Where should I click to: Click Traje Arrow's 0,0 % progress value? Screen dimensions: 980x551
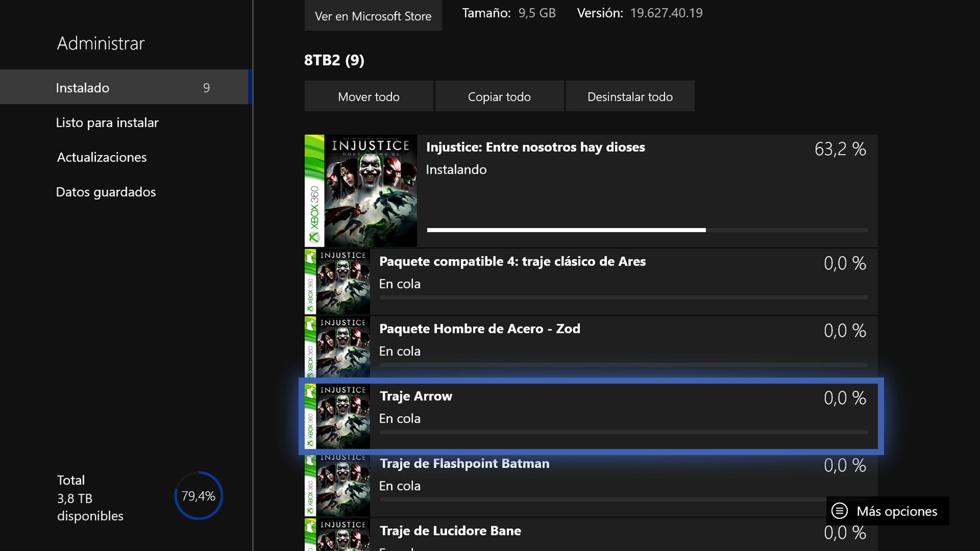click(845, 398)
